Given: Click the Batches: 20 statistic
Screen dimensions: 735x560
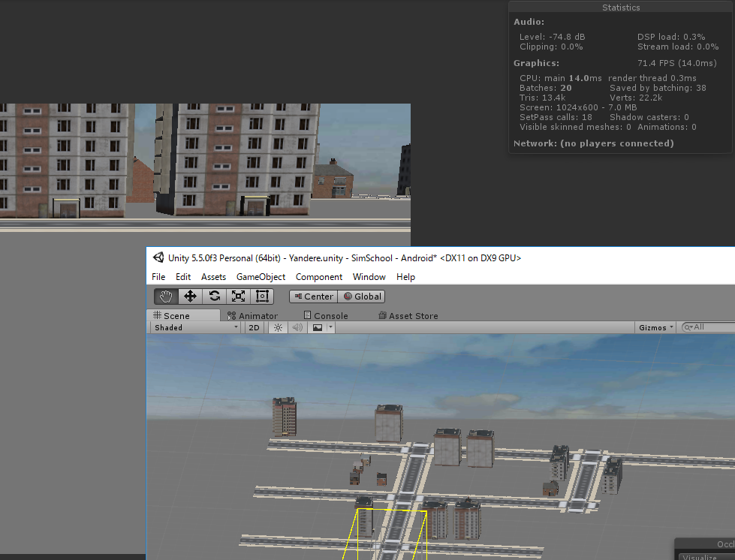Looking at the screenshot, I should click(545, 88).
